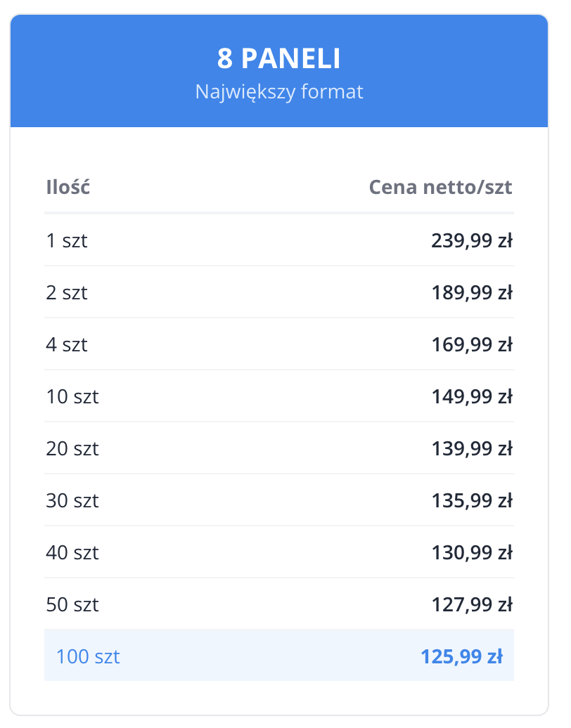
Task: Click the "Cena netto/szt" column header
Action: (x=441, y=188)
